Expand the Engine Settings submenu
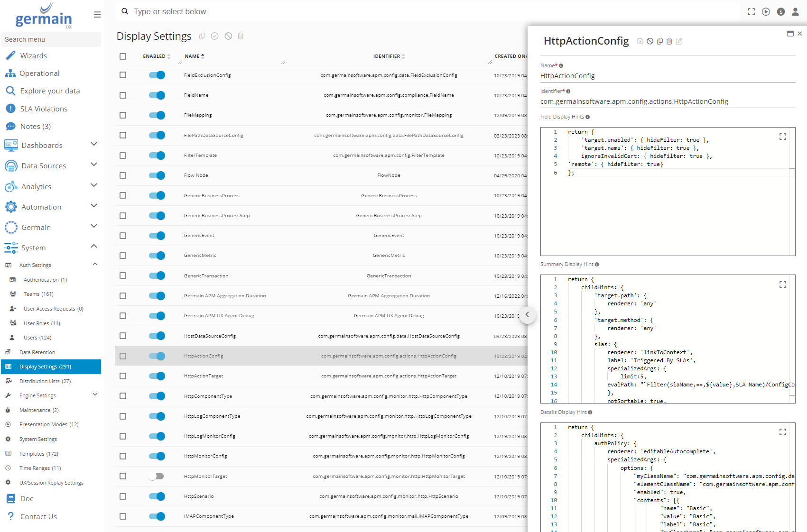The height and width of the screenshot is (532, 807). click(95, 394)
